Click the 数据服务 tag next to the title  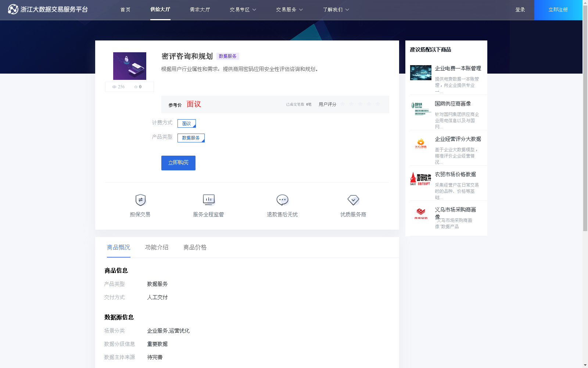pos(227,56)
